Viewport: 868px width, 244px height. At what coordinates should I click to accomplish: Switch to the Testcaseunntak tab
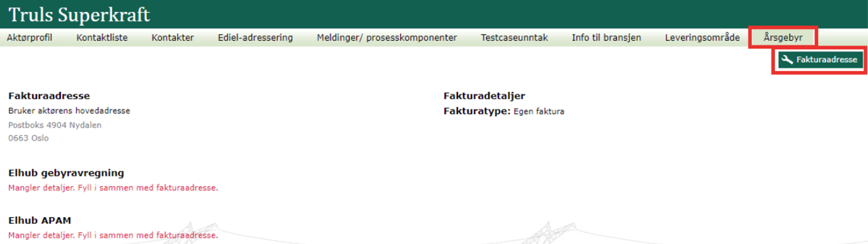[514, 38]
